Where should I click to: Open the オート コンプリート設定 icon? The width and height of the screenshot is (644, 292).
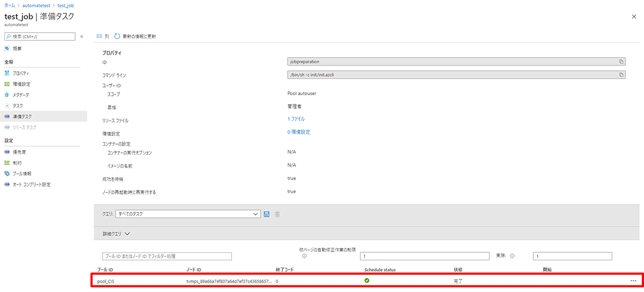[7, 184]
